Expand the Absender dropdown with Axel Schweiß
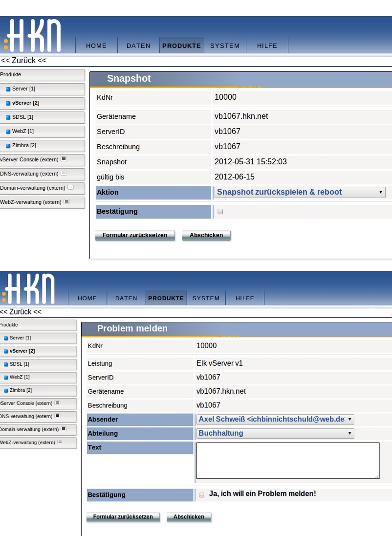Viewport: 392px width, 536px height. pyautogui.click(x=275, y=420)
